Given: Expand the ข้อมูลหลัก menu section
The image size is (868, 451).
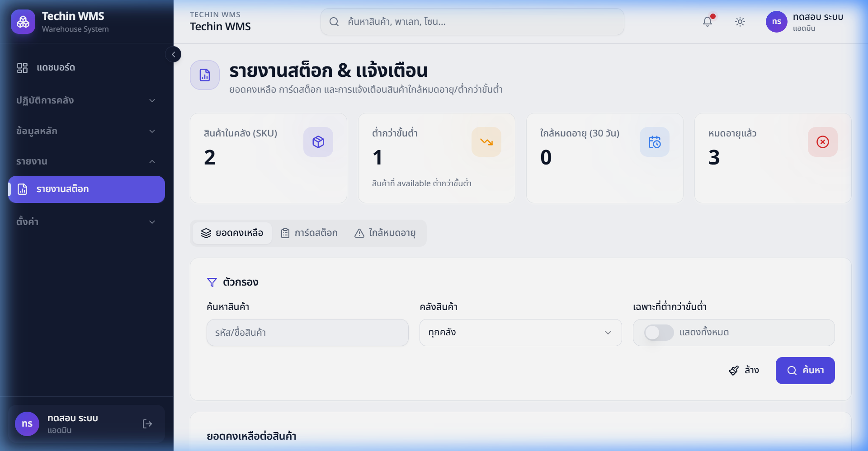Looking at the screenshot, I should tap(87, 131).
